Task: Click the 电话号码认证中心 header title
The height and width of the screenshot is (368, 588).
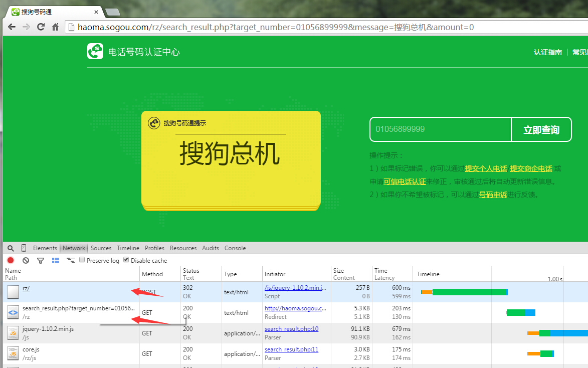Action: (144, 52)
